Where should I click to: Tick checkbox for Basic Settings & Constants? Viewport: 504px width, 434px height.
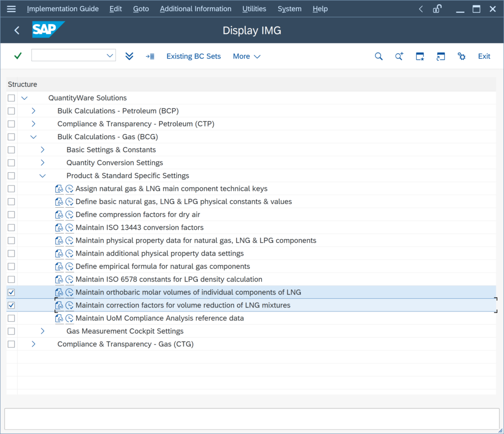[11, 150]
